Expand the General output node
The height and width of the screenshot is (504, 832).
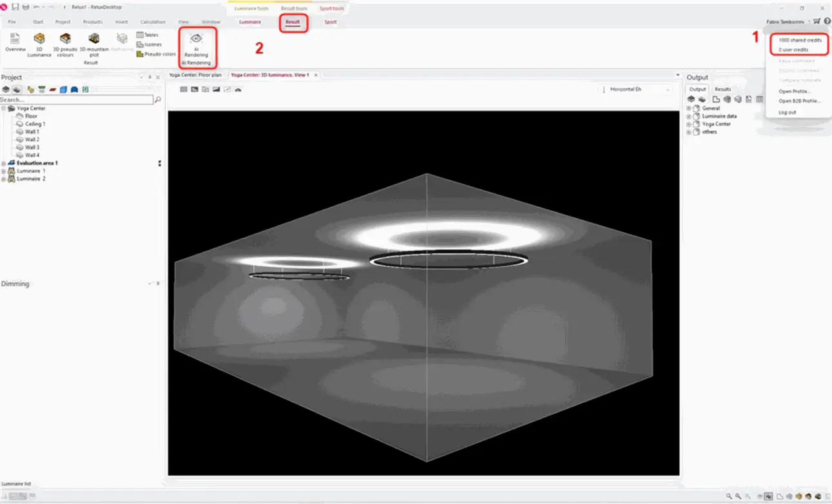point(689,108)
